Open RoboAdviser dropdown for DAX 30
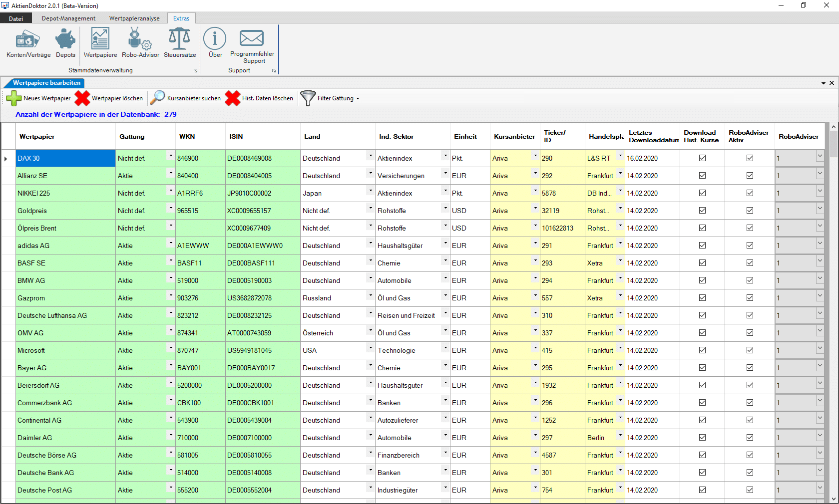 point(820,156)
